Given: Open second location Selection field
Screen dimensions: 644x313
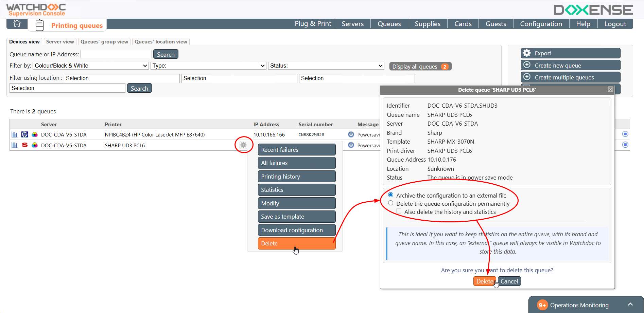Looking at the screenshot, I should [239, 78].
